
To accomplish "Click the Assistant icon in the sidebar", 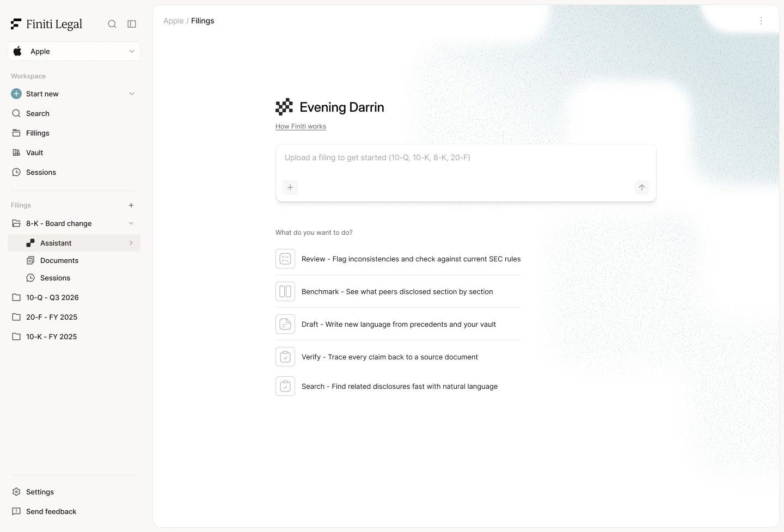I will coord(30,243).
